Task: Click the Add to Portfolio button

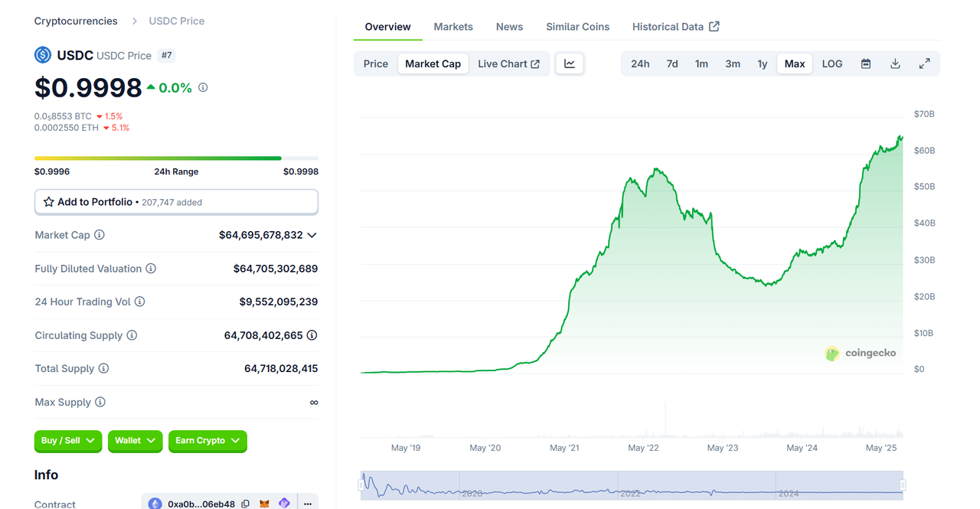Action: click(176, 202)
